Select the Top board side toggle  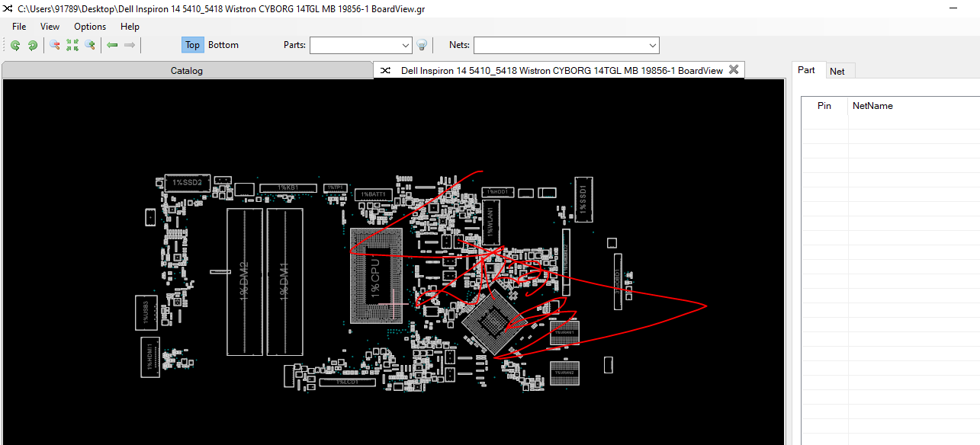click(x=193, y=45)
